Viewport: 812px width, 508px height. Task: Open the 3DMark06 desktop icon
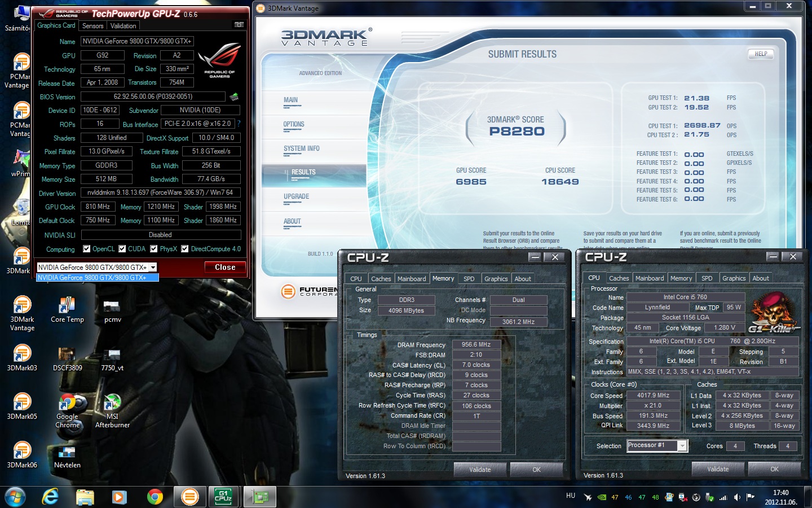[x=22, y=454]
